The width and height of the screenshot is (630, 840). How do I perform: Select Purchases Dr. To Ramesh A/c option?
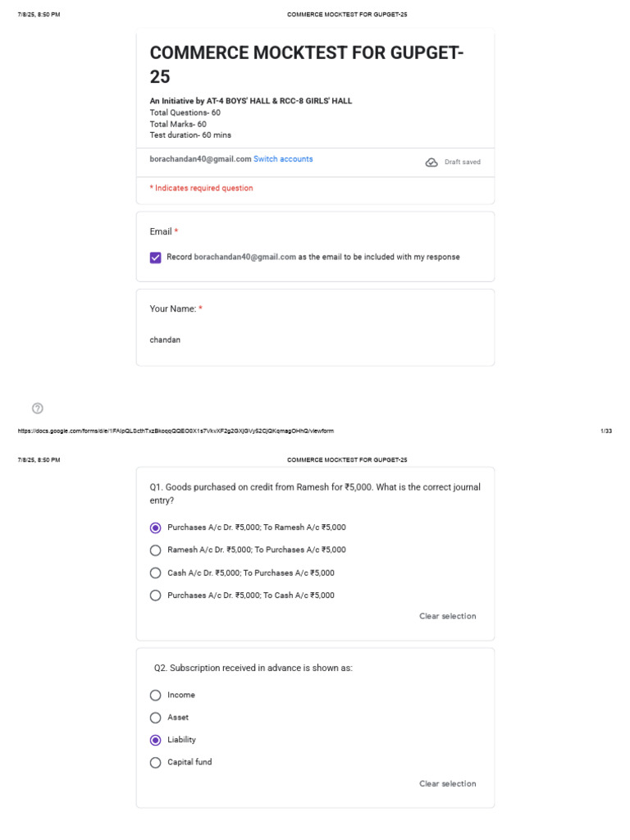click(x=155, y=527)
